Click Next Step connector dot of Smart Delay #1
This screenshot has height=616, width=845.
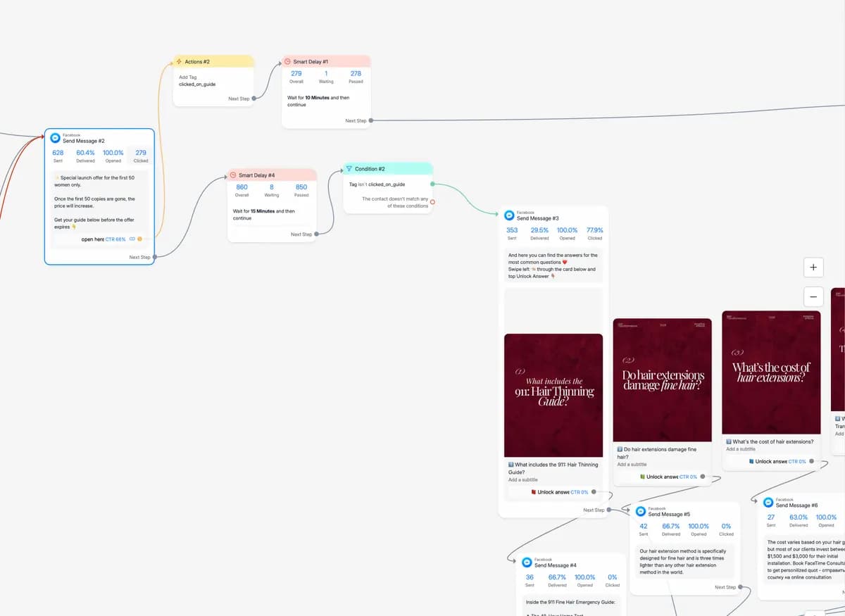[371, 120]
